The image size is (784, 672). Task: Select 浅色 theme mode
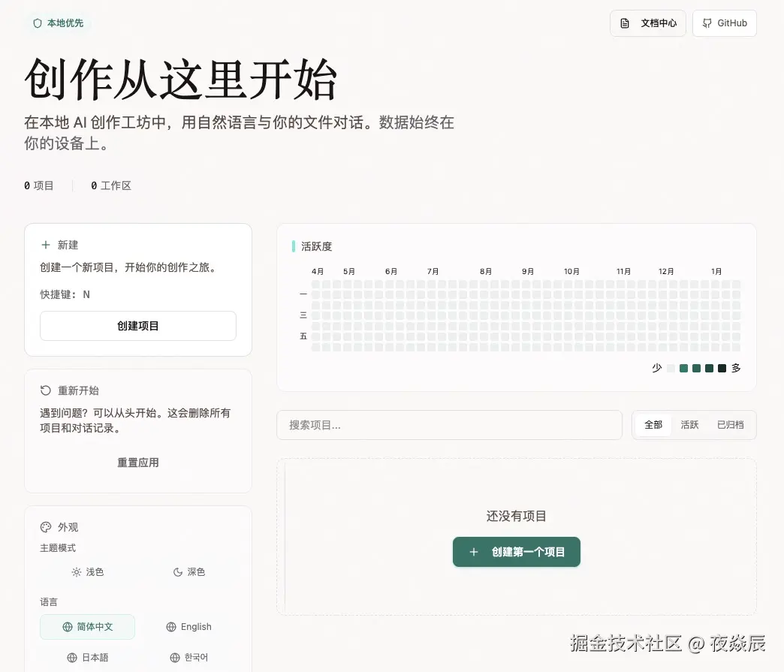coord(88,572)
